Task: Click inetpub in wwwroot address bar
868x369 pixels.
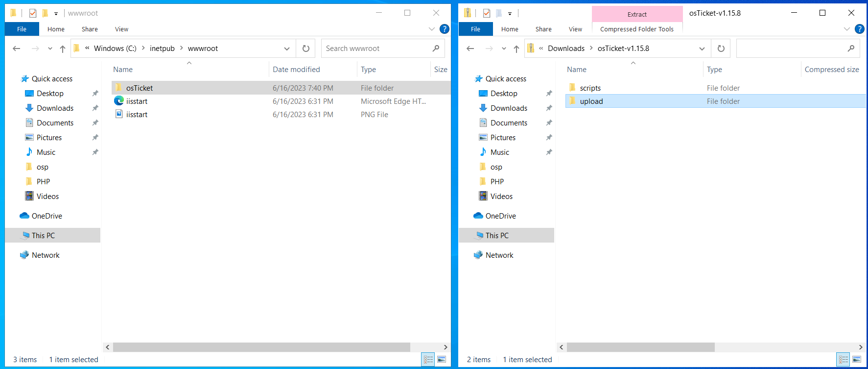Action: (162, 48)
